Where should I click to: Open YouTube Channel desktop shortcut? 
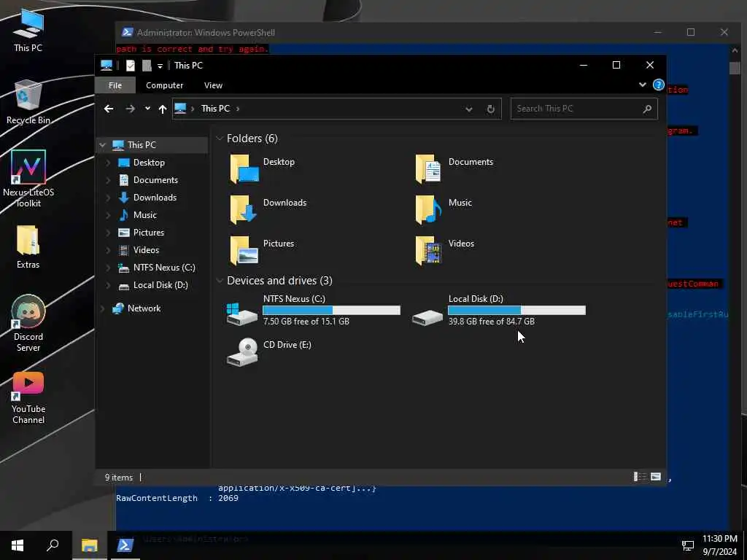tap(28, 397)
